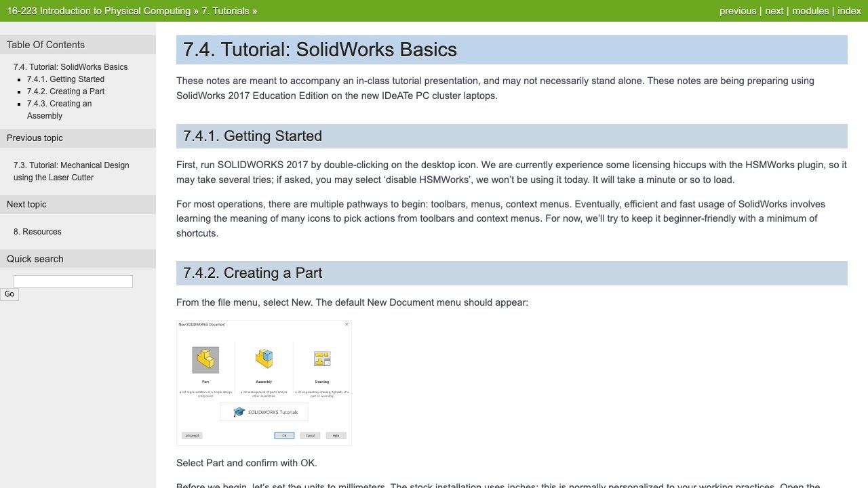The image size is (868, 488).
Task: Jump to 7.4.2. Creating a Part in sidebar
Action: point(66,91)
